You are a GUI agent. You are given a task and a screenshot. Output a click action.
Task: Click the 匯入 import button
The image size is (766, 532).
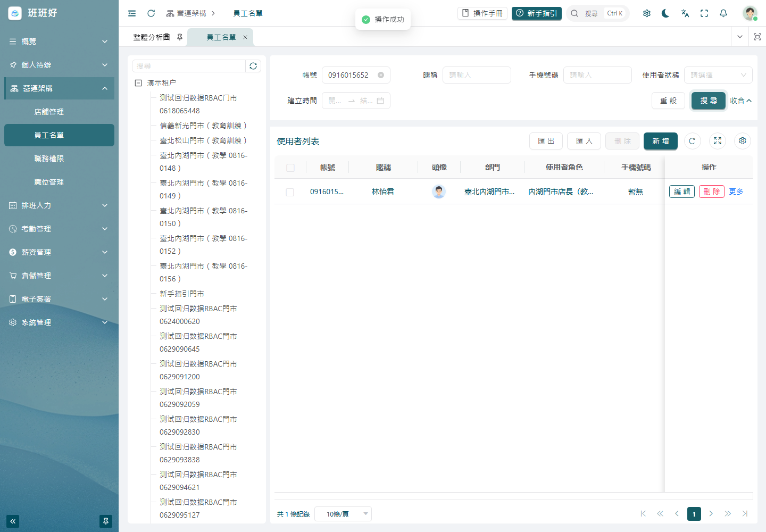click(x=584, y=141)
